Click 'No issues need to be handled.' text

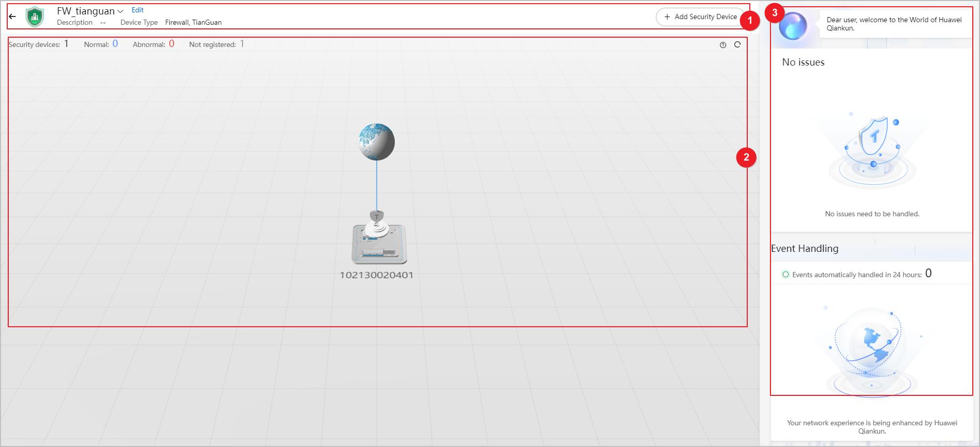[x=872, y=214]
